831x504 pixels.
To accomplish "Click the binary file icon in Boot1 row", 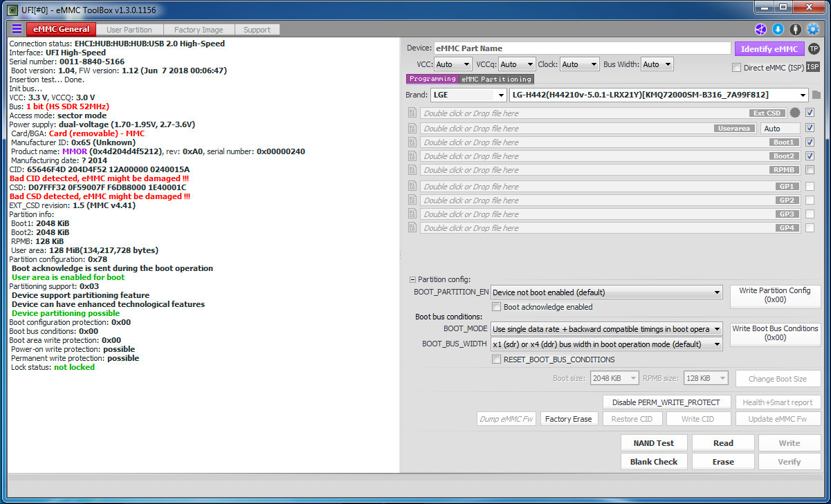I will click(x=412, y=142).
